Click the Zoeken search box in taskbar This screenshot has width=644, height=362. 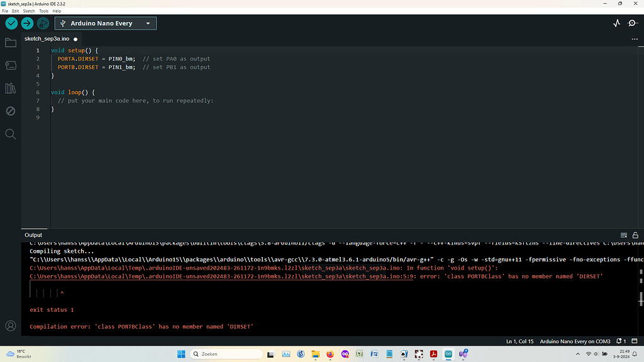pyautogui.click(x=226, y=354)
